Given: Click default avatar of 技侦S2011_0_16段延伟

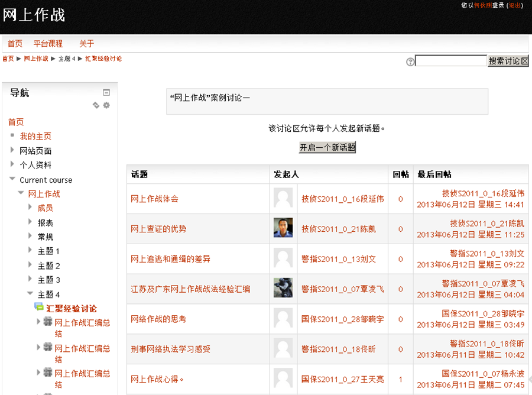Looking at the screenshot, I should click(283, 198).
